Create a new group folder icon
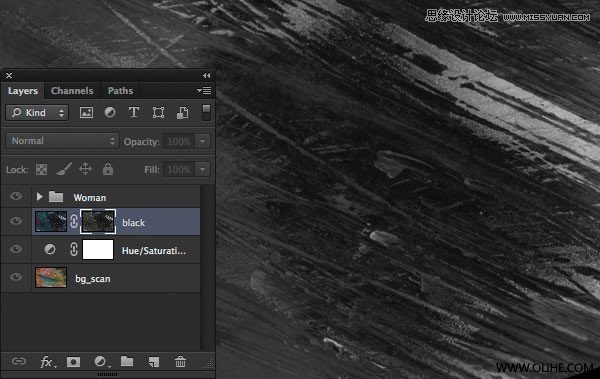600x379 pixels. click(127, 361)
